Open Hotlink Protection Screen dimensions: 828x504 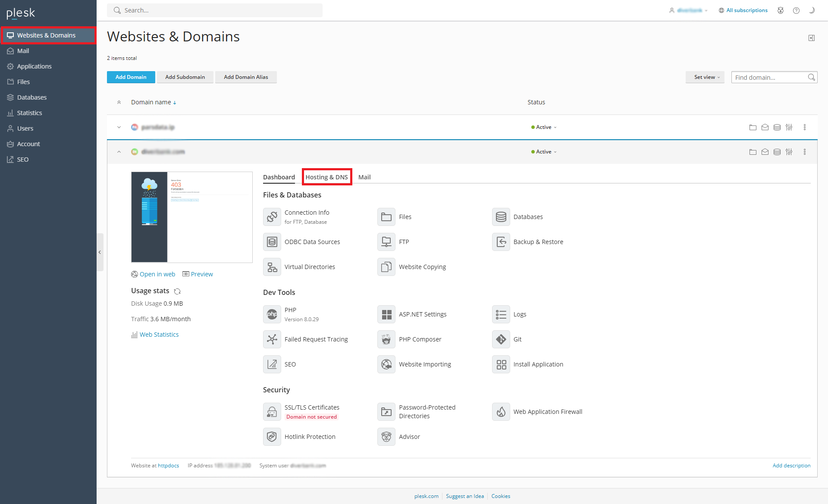299,437
